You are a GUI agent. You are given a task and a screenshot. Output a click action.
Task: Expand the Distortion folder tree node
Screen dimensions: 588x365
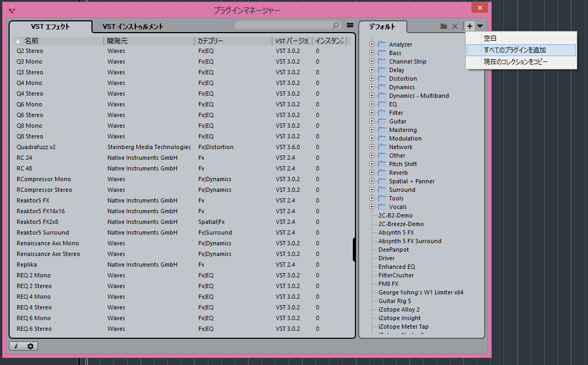click(x=372, y=79)
